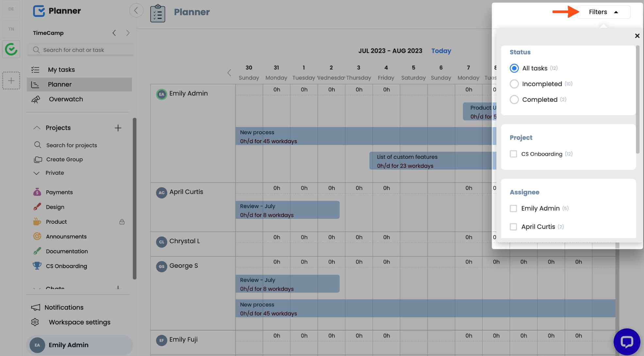Select the Incompleted status radio button
The image size is (644, 356).
click(x=514, y=84)
